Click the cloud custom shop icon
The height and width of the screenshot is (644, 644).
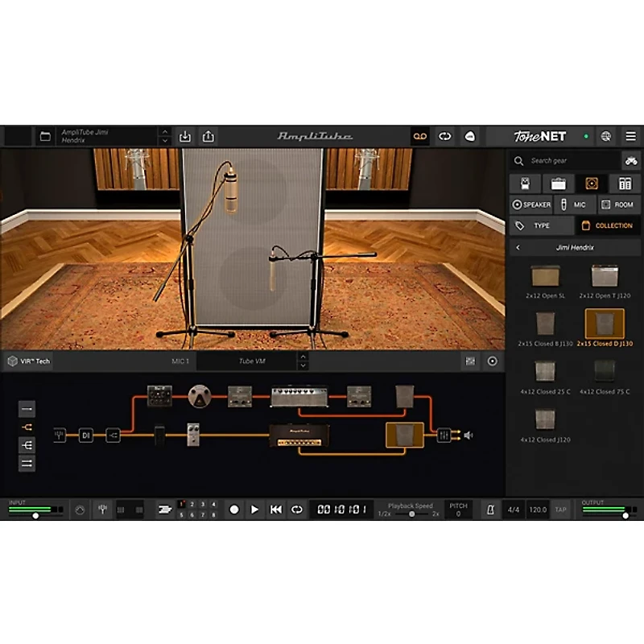(x=470, y=136)
